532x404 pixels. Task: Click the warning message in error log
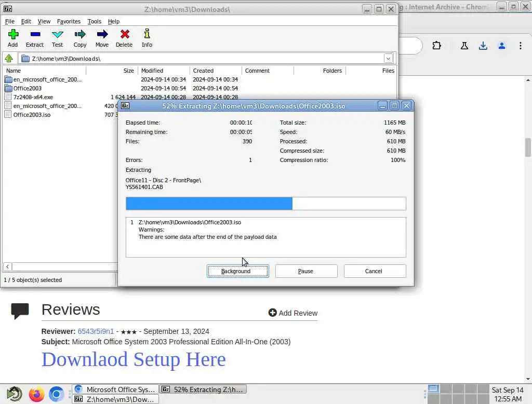click(207, 237)
